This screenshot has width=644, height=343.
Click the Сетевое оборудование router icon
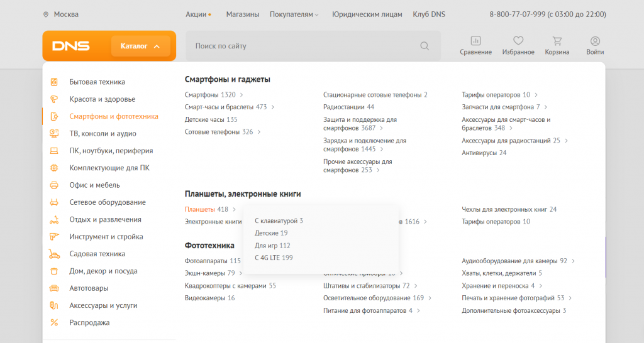[54, 202]
